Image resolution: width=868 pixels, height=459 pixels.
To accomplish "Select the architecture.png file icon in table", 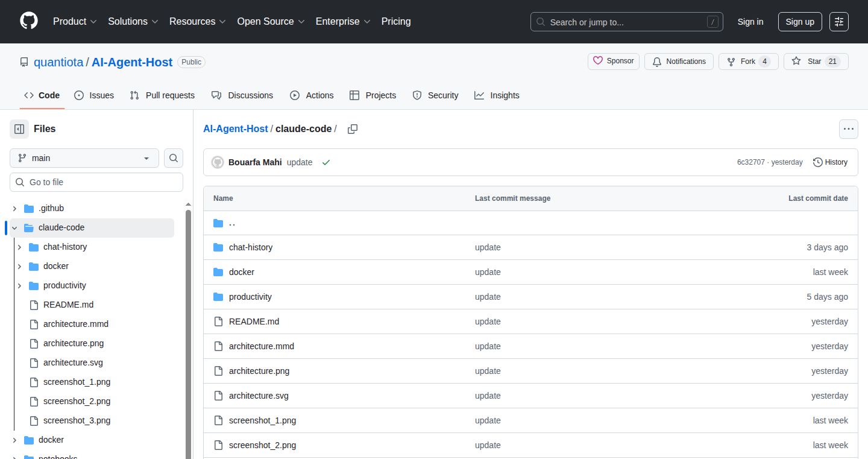I will click(218, 371).
